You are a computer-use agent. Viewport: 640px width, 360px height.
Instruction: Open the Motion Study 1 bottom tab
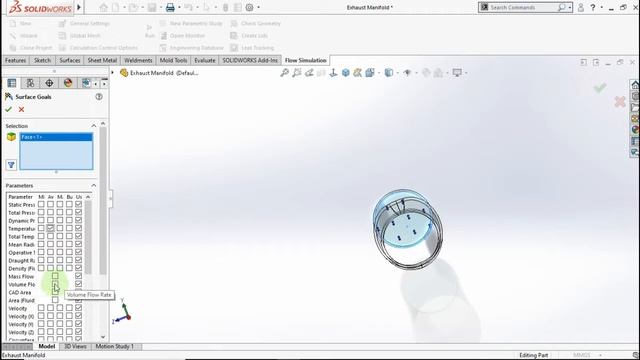tap(115, 346)
